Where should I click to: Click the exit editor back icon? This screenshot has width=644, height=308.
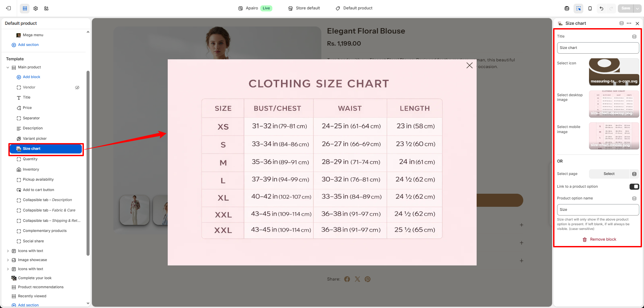point(9,8)
